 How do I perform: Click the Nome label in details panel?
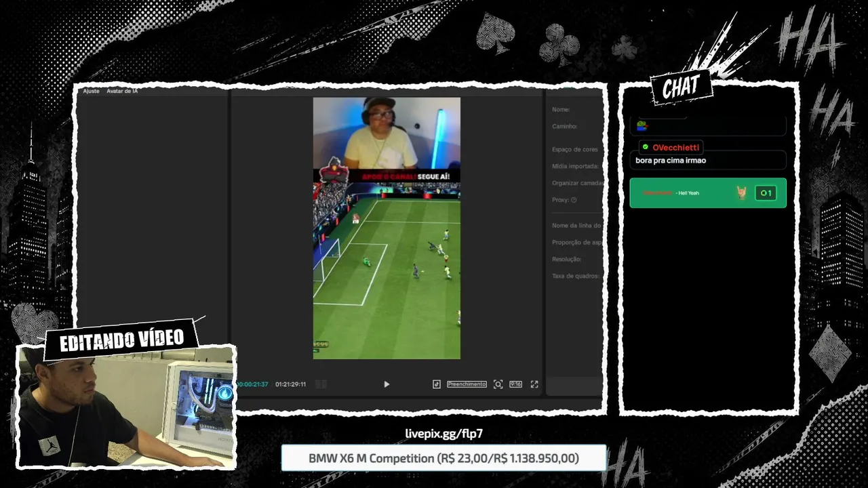561,110
